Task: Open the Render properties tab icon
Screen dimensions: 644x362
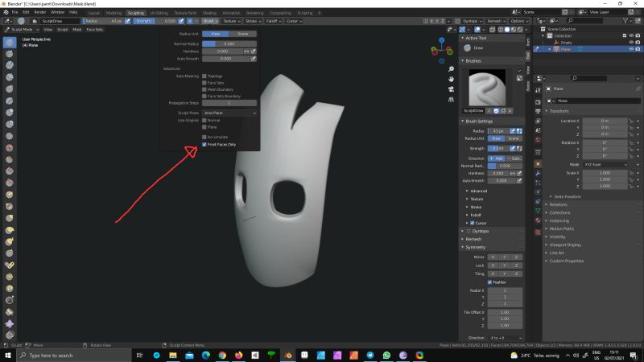Action: point(538,102)
